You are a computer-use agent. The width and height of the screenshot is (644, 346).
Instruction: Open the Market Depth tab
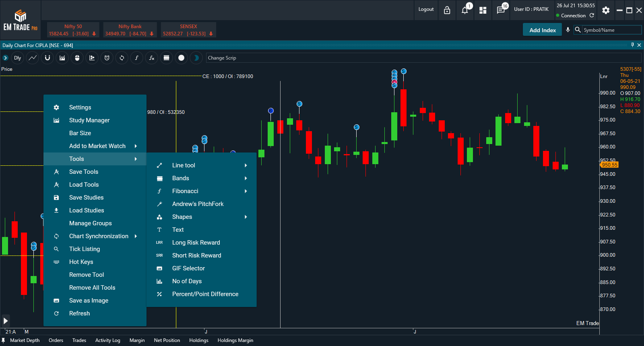pyautogui.click(x=25, y=340)
